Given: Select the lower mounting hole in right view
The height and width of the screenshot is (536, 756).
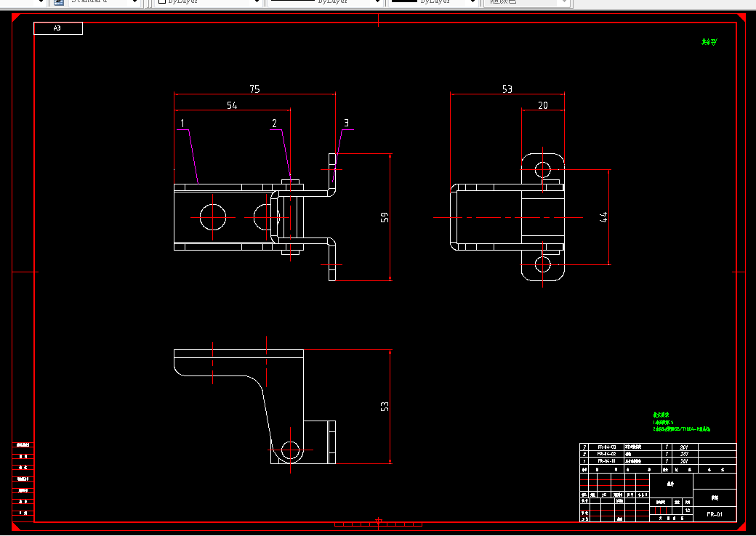Looking at the screenshot, I should click(543, 264).
